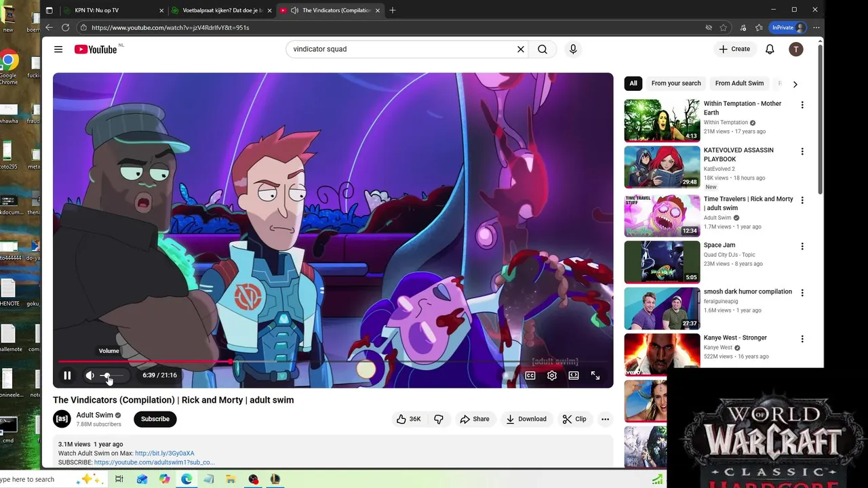Open 'smosh dark humor compilation' title link
Image resolution: width=868 pixels, height=488 pixels.
[x=747, y=291]
